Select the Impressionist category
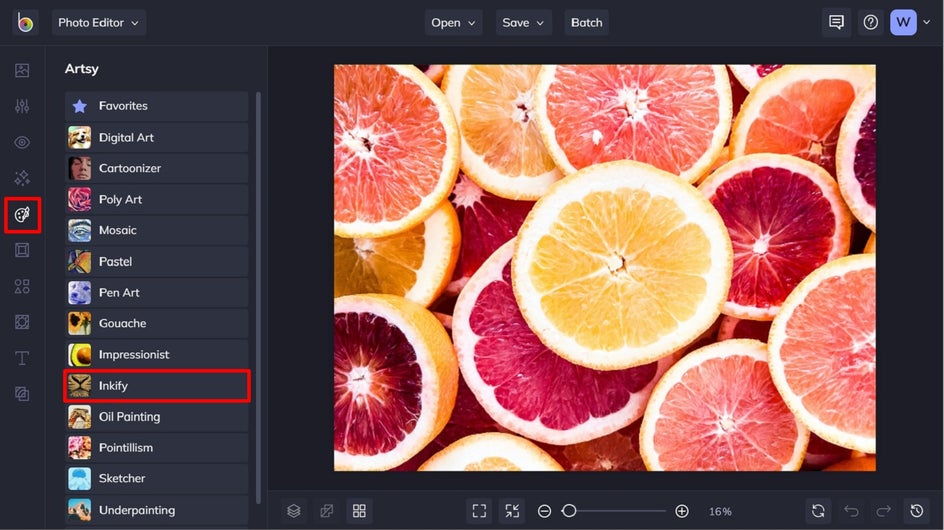 (x=157, y=355)
